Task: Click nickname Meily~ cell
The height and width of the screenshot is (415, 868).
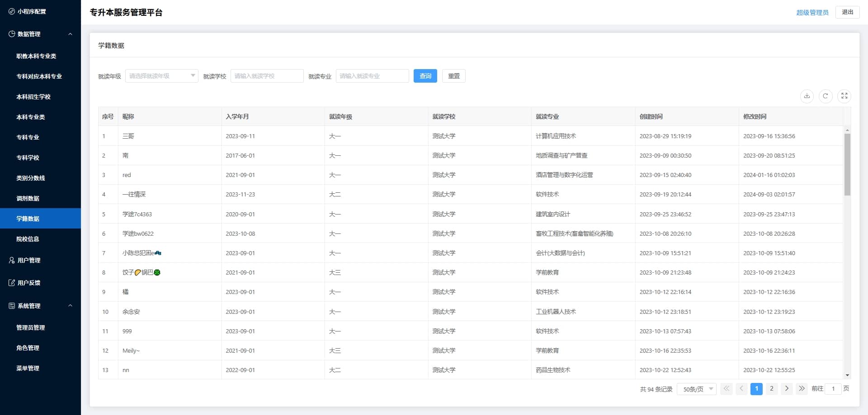Action: [x=131, y=350]
